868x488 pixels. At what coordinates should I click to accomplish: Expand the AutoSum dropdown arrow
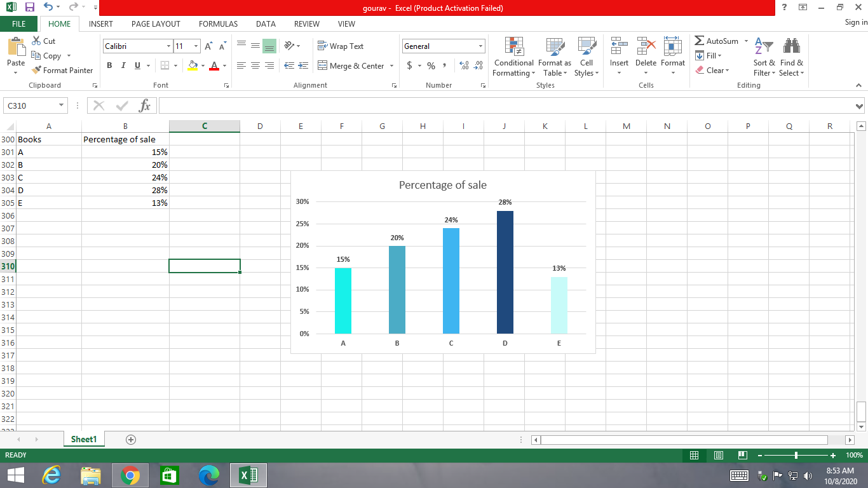(x=746, y=41)
